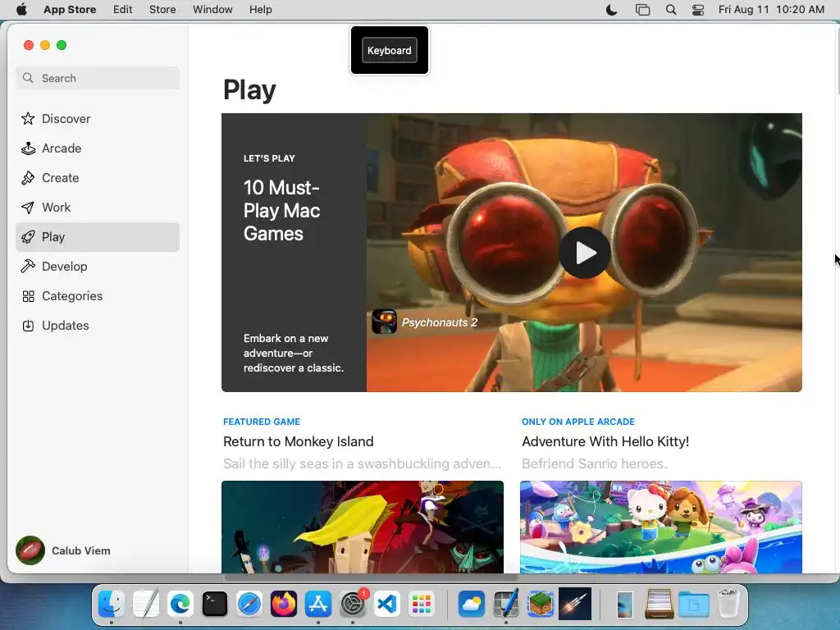Viewport: 840px width, 630px height.
Task: Open Finder from the Dock
Action: 112,605
